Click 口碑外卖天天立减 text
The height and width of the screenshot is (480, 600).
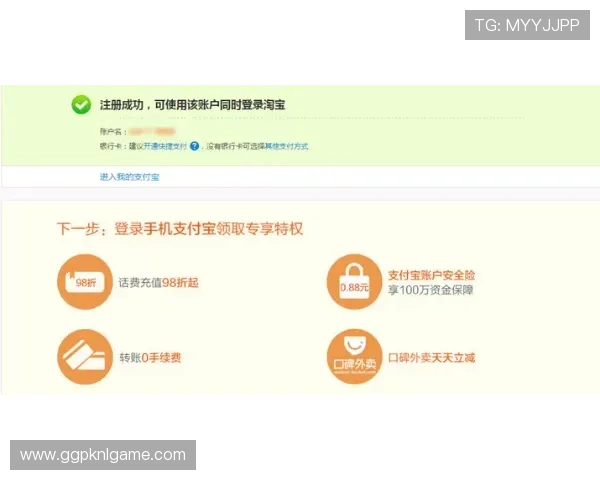point(432,358)
